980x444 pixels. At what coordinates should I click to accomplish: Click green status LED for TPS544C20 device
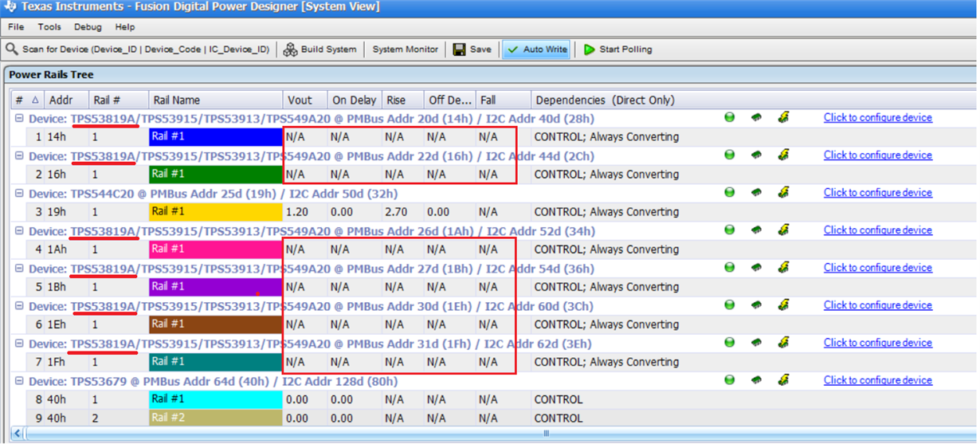(729, 192)
